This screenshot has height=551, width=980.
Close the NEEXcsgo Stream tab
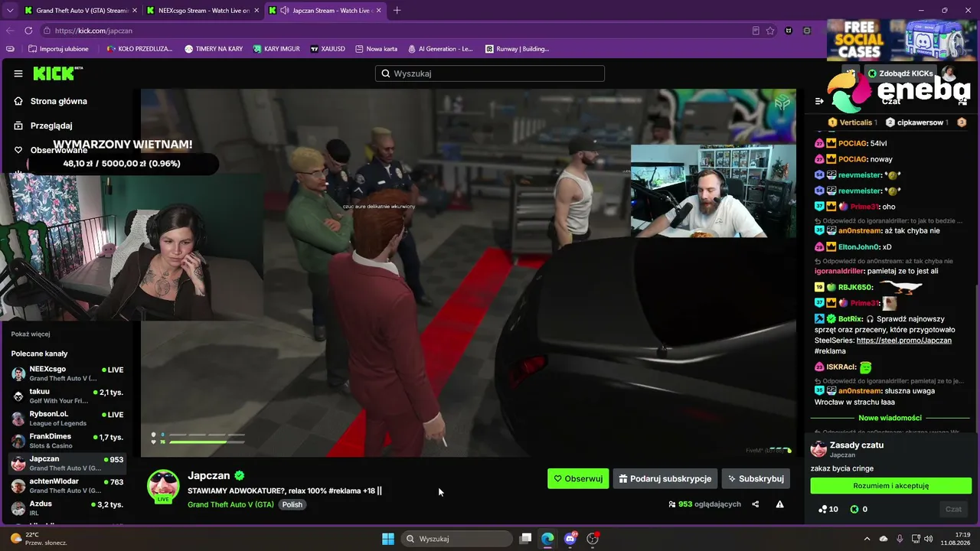pyautogui.click(x=256, y=11)
